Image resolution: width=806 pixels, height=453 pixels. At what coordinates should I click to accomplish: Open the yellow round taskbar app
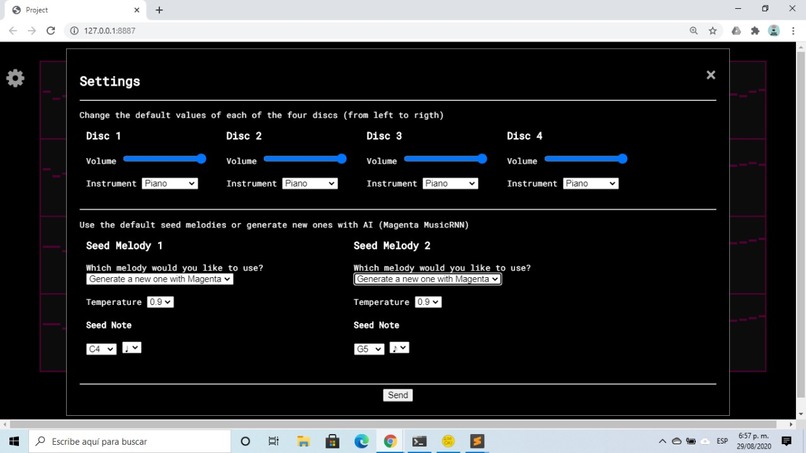(x=448, y=441)
